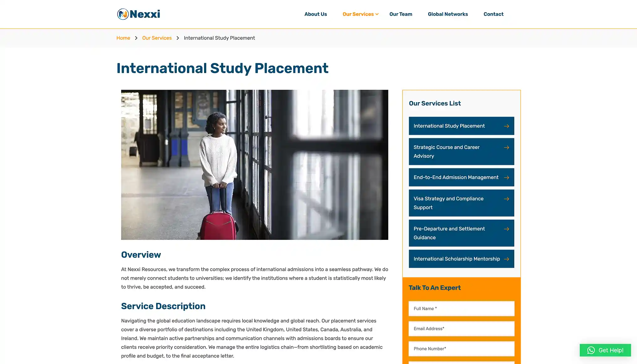Click breadcrumb chevron after Home
The width and height of the screenshot is (637, 364).
click(136, 38)
